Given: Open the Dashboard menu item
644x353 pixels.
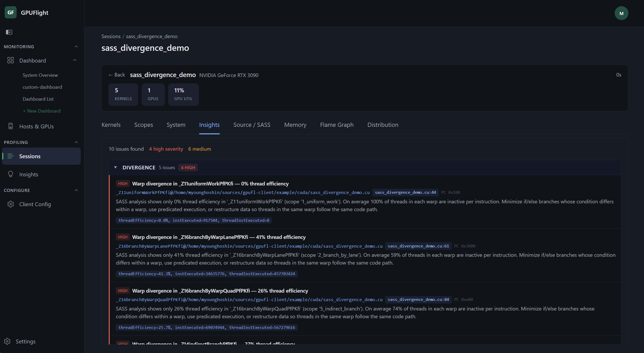Looking at the screenshot, I should point(33,60).
